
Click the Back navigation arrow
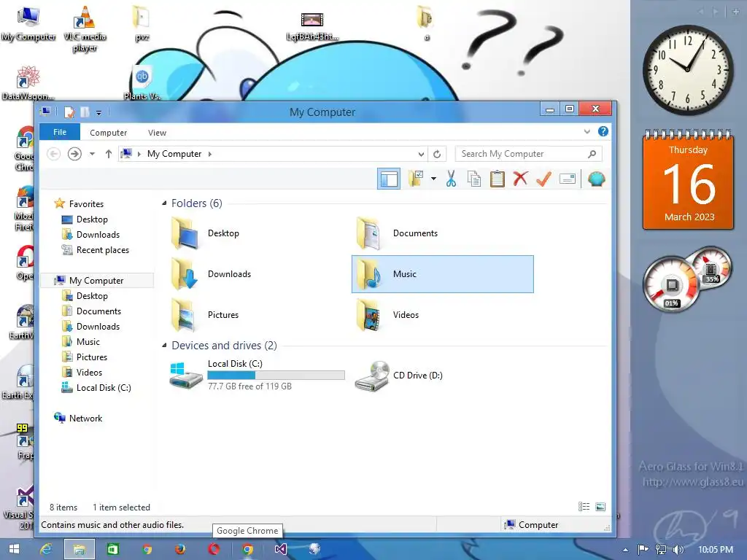[53, 154]
